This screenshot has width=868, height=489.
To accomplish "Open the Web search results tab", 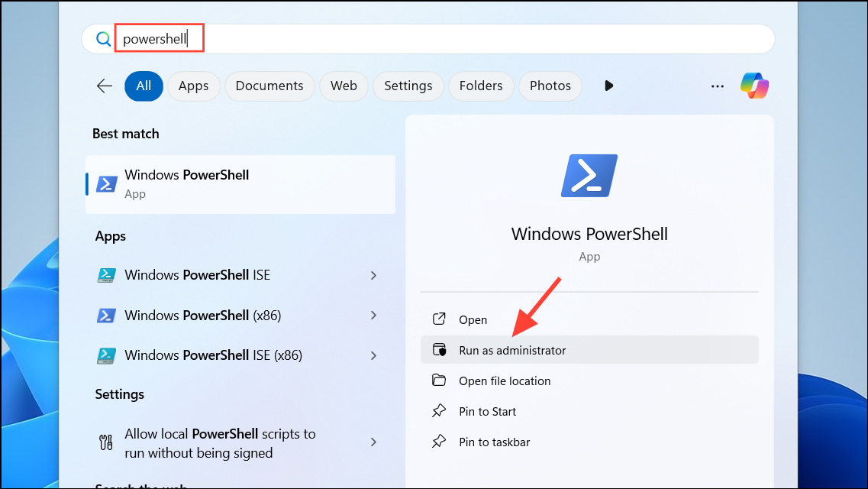I will click(344, 86).
